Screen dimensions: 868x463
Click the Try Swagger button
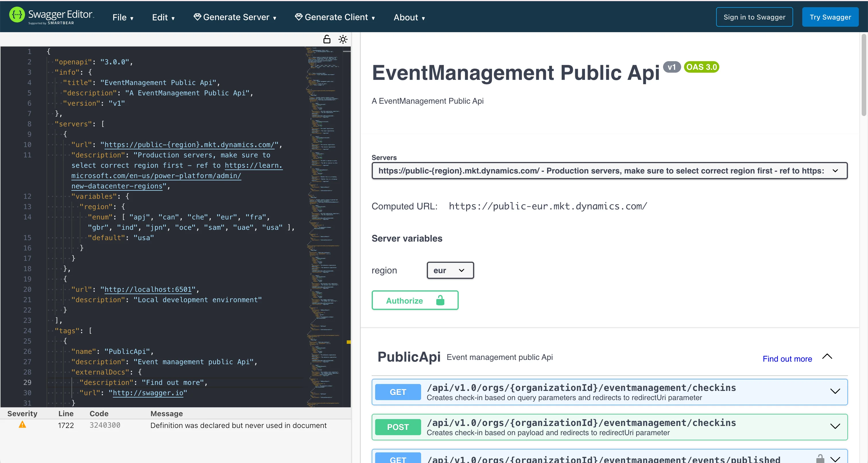point(830,17)
